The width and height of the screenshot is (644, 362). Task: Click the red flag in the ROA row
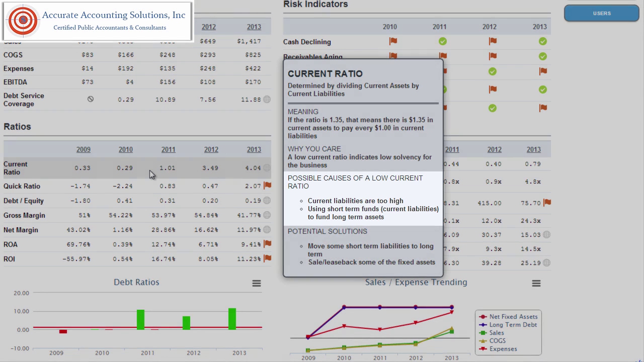point(267,244)
